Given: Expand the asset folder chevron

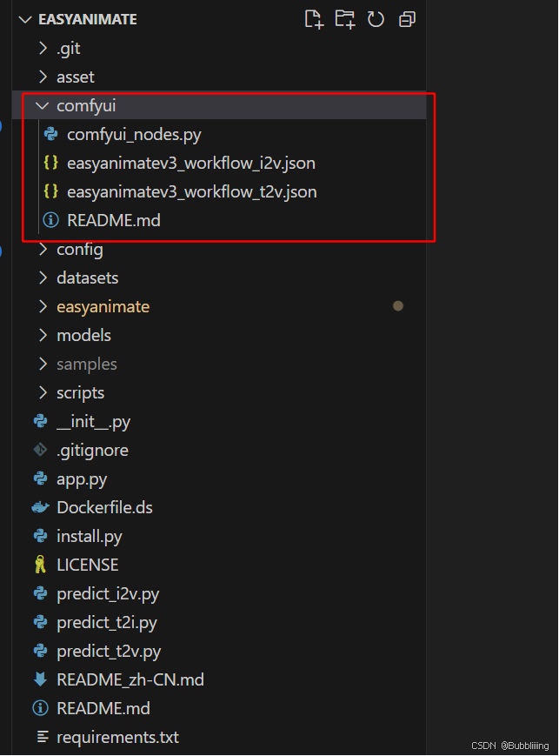Looking at the screenshot, I should [x=43, y=77].
